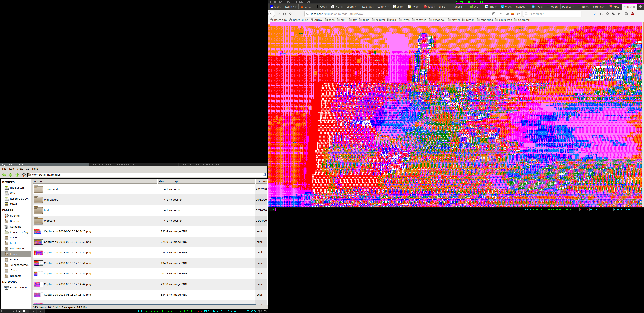
Task: Click Firefox reload page button
Action: point(285,14)
